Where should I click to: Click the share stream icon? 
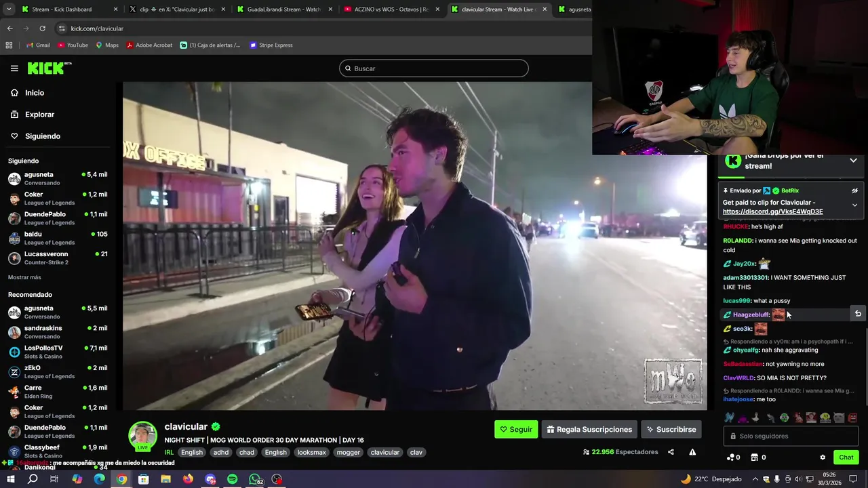click(x=671, y=452)
